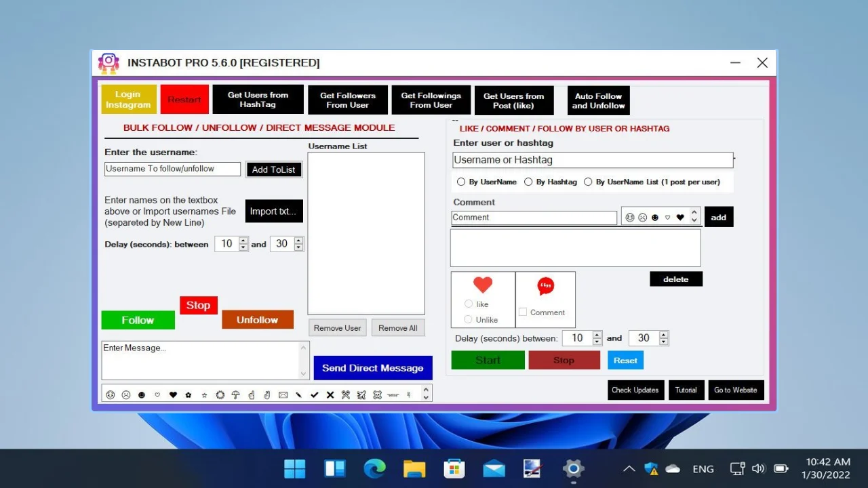This screenshot has width=868, height=488.
Task: Select the like radio button
Action: tap(469, 304)
